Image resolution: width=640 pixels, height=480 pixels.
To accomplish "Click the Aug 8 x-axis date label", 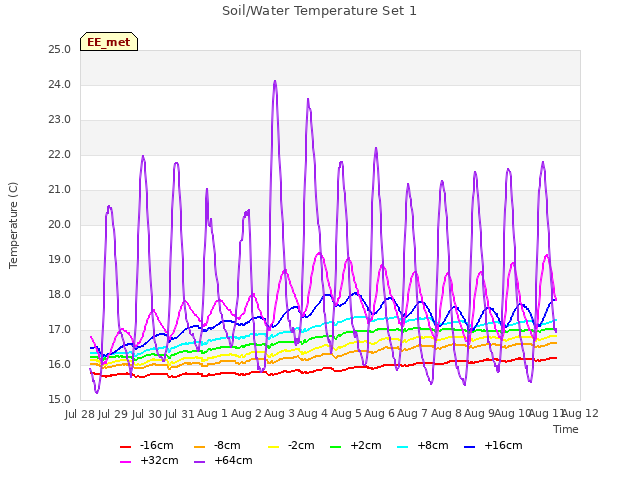I will 446,414.
